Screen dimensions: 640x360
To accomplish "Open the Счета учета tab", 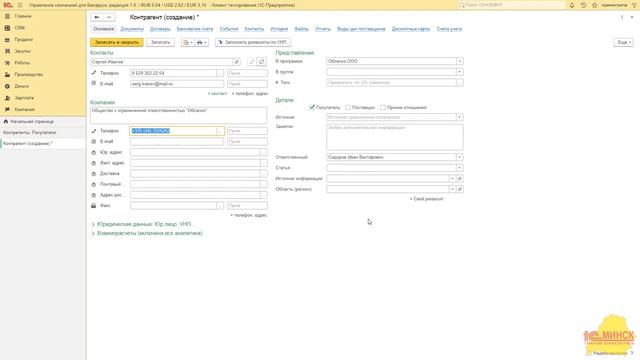I will click(449, 29).
